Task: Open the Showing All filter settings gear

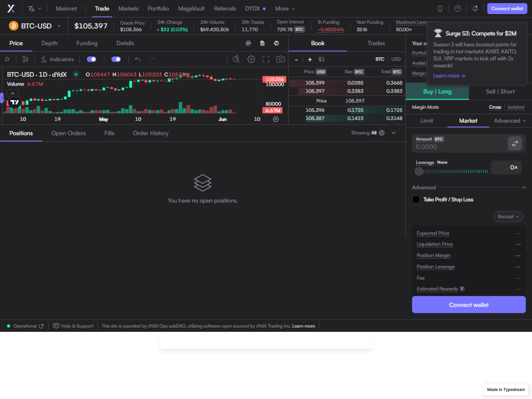Action: click(382, 133)
